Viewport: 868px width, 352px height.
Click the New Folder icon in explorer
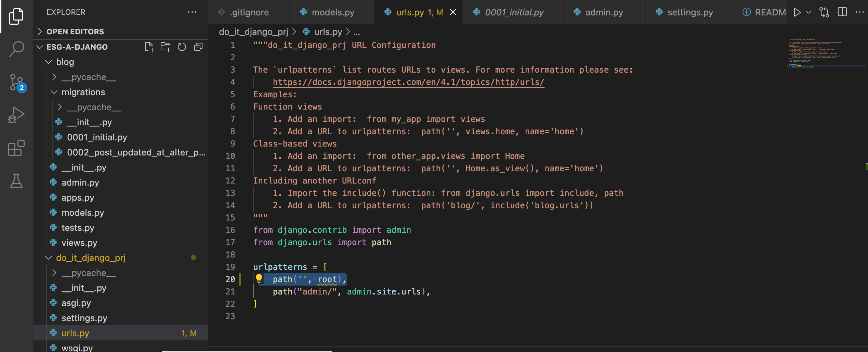point(166,47)
